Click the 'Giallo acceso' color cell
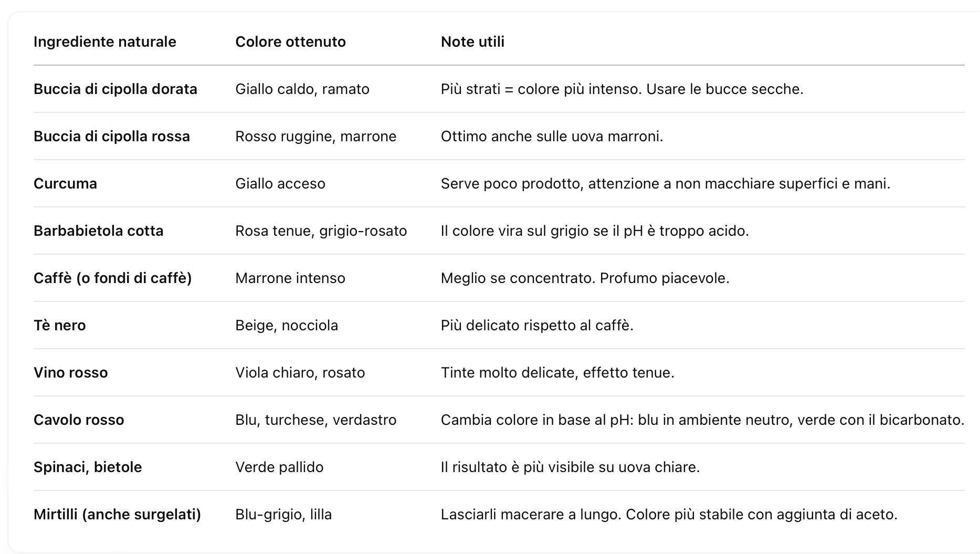The width and height of the screenshot is (980, 554). 280,184
